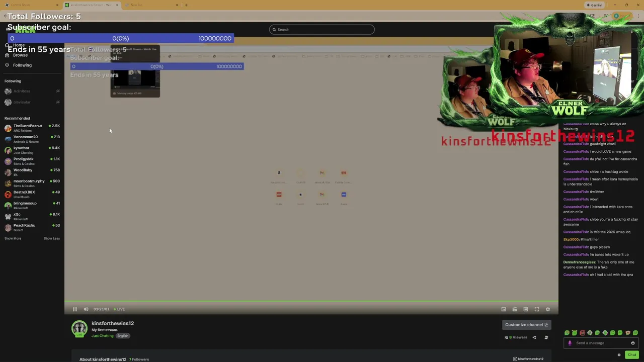Image resolution: width=644 pixels, height=362 pixels.
Task: Click the Send a message chat input
Action: coord(601,343)
